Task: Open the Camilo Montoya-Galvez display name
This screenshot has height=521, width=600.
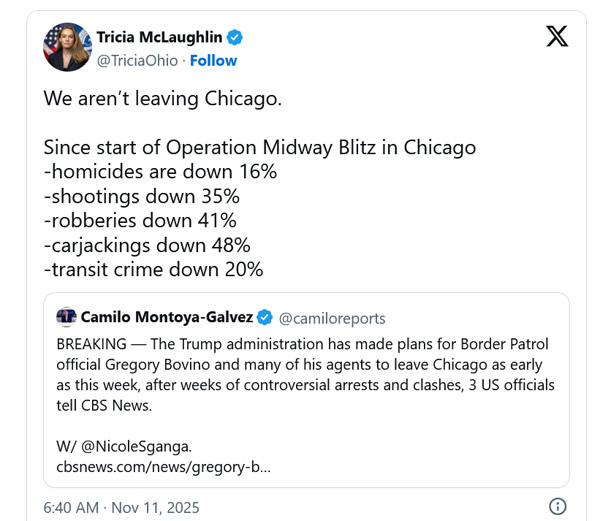Action: [x=167, y=318]
